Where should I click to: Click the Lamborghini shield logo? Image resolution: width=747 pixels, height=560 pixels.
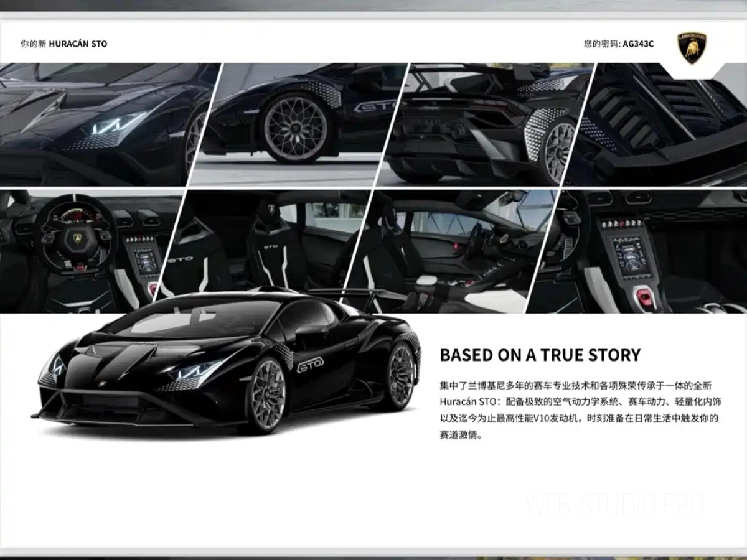(692, 48)
